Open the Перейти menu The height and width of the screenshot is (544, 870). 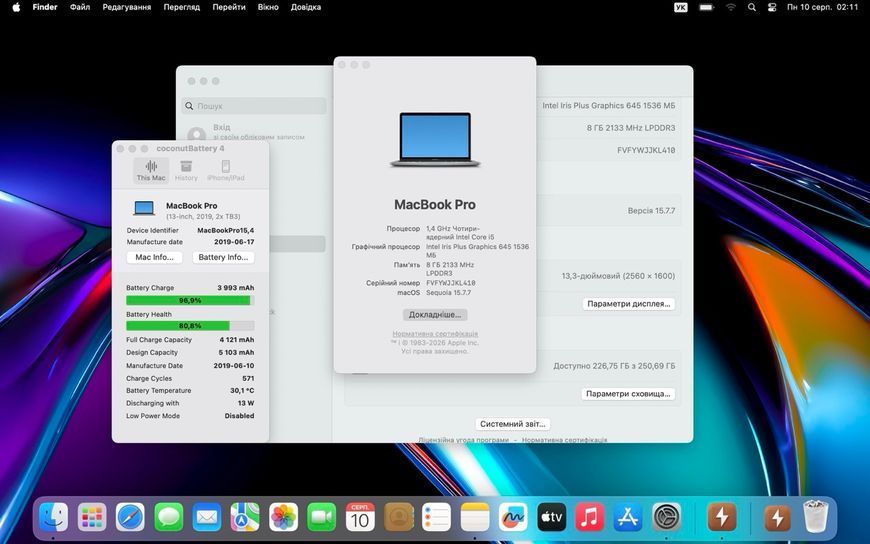(229, 7)
